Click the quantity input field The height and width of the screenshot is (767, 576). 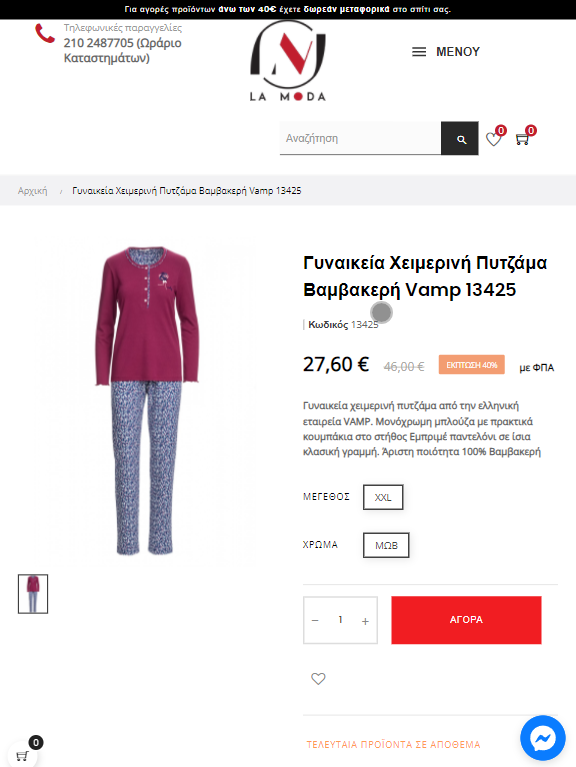340,620
